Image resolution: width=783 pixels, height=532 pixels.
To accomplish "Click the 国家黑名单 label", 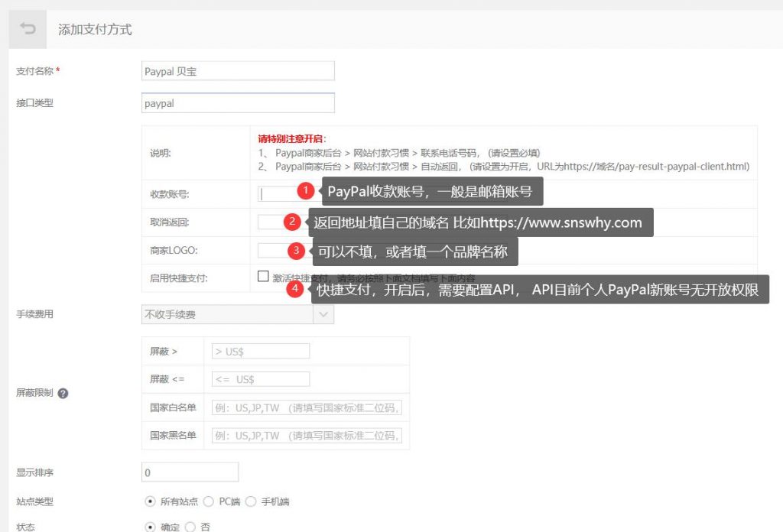I will click(173, 435).
